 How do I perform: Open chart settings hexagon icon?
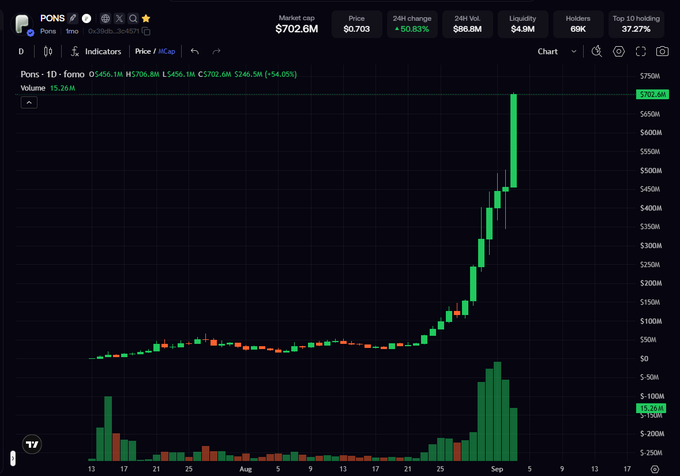[x=619, y=51]
